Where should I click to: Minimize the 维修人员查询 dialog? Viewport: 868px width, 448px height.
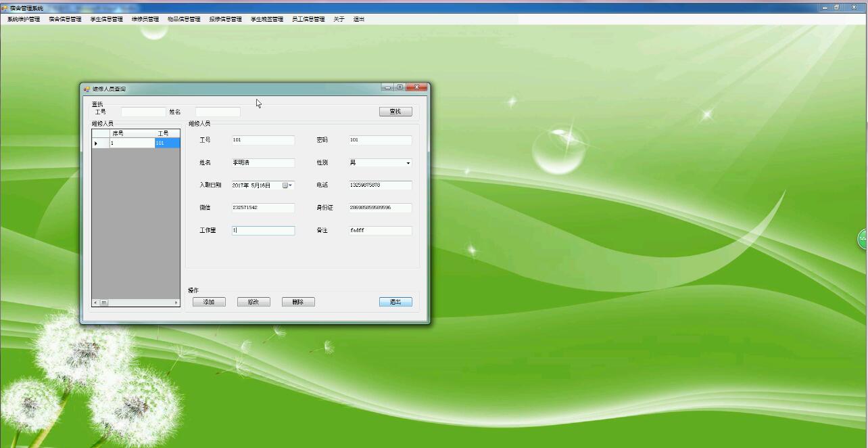[387, 87]
